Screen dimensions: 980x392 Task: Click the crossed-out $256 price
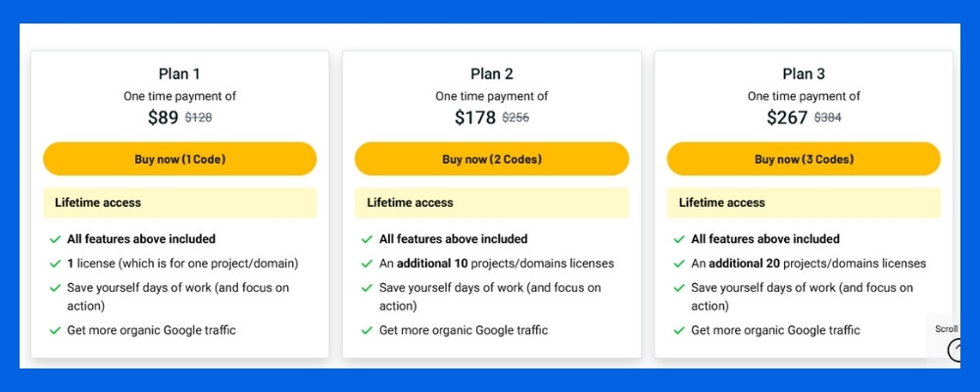tap(515, 118)
